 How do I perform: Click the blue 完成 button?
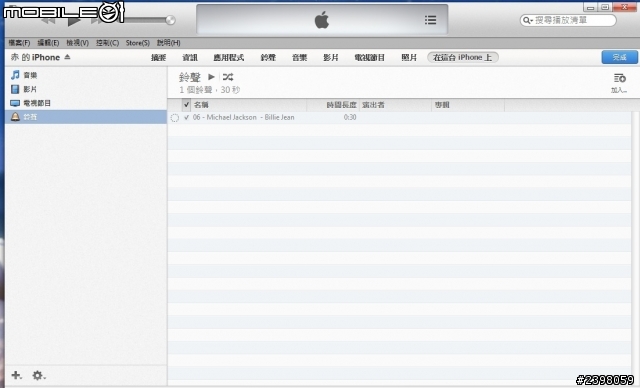(x=619, y=58)
